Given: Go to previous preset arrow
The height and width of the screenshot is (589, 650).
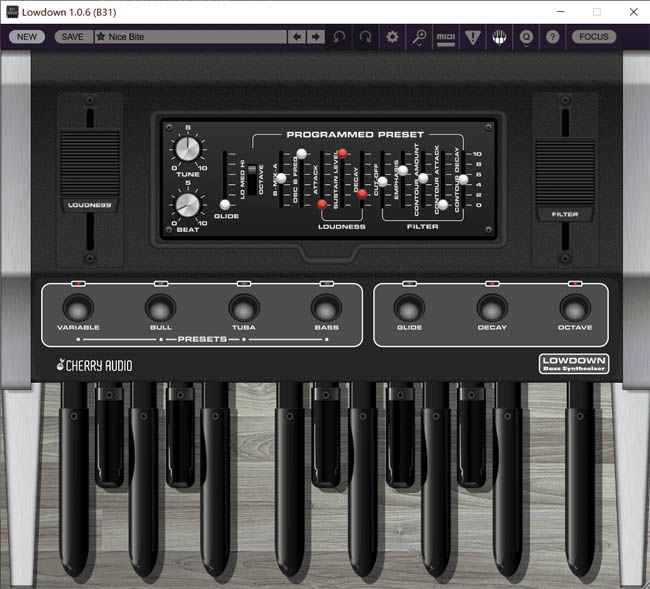Looking at the screenshot, I should click(x=297, y=37).
